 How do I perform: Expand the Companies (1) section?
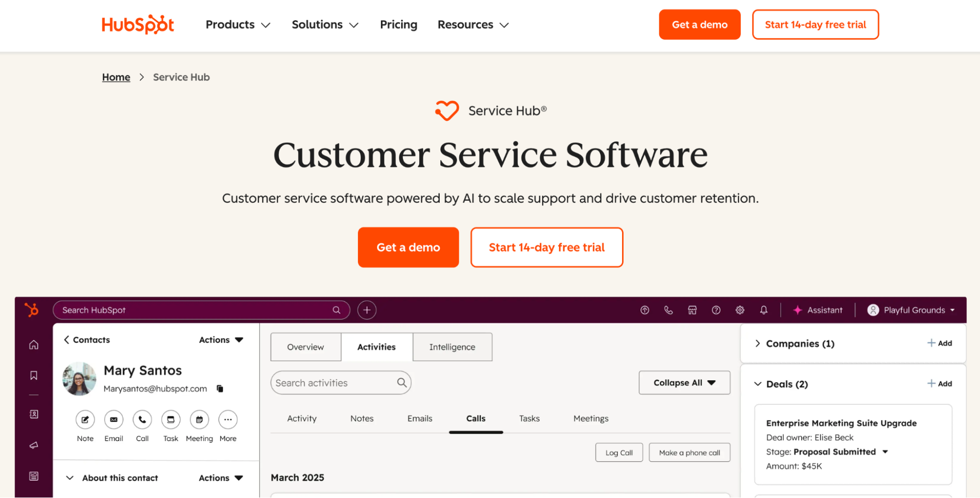pos(757,343)
